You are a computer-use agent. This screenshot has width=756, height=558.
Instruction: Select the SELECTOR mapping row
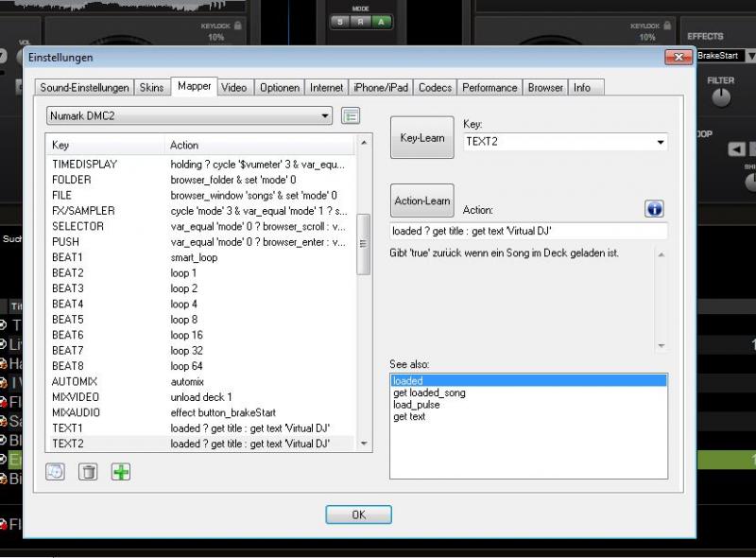(x=200, y=226)
